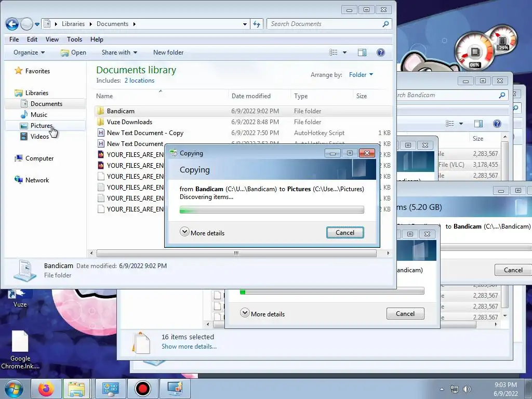
Task: Open help via the blue question mark in Documents
Action: pyautogui.click(x=381, y=52)
